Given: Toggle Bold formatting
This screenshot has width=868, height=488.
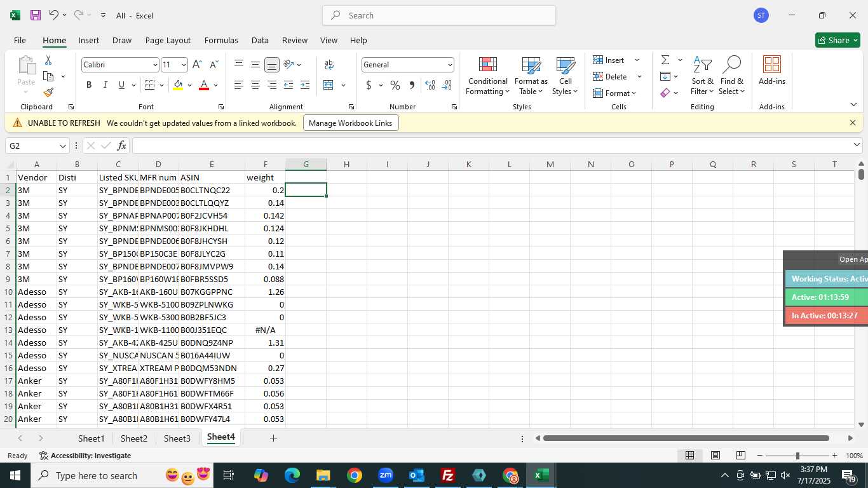Looking at the screenshot, I should (x=89, y=85).
